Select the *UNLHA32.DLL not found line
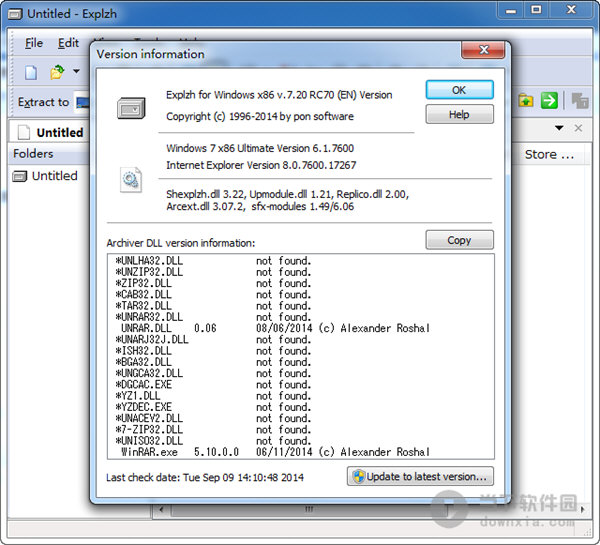 point(214,261)
